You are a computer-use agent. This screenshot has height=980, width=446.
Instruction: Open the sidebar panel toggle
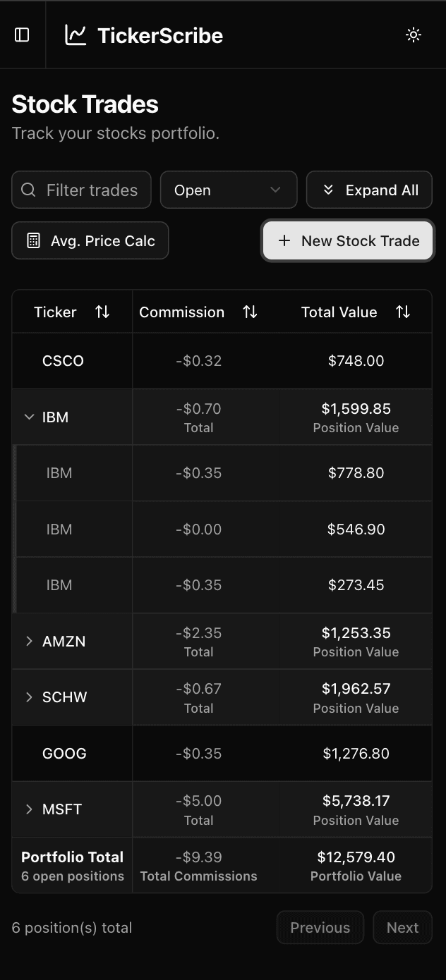tap(22, 34)
